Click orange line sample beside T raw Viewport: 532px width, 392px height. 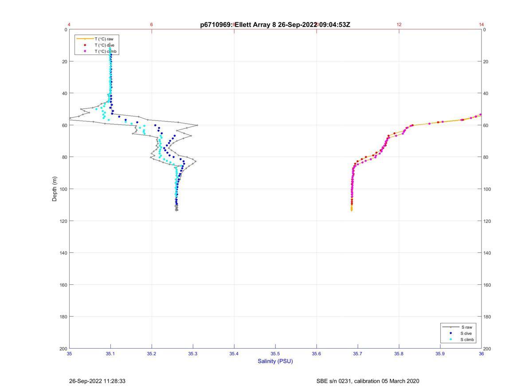[85, 39]
